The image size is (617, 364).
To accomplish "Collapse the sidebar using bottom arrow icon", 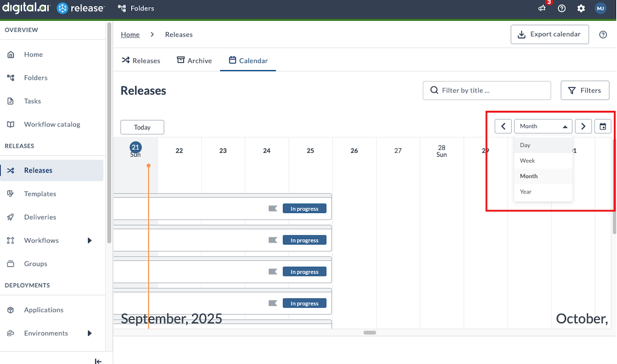I will 98,361.
